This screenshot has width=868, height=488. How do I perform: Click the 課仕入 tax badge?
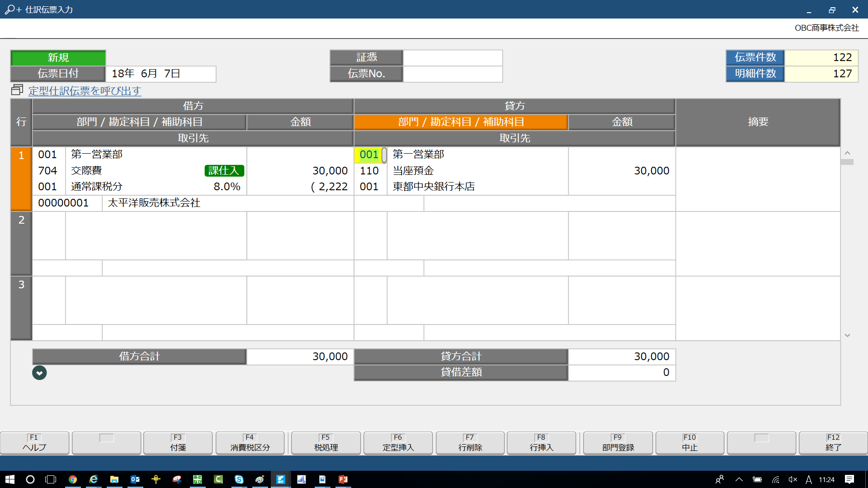click(224, 171)
